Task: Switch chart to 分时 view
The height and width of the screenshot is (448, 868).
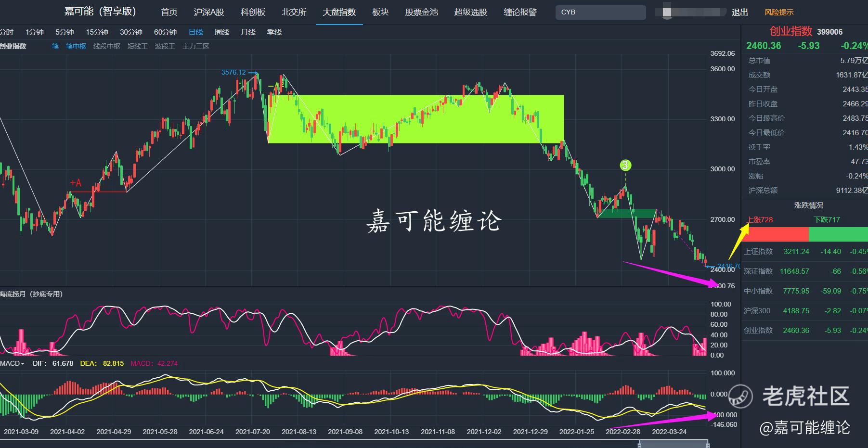Action: [7, 32]
